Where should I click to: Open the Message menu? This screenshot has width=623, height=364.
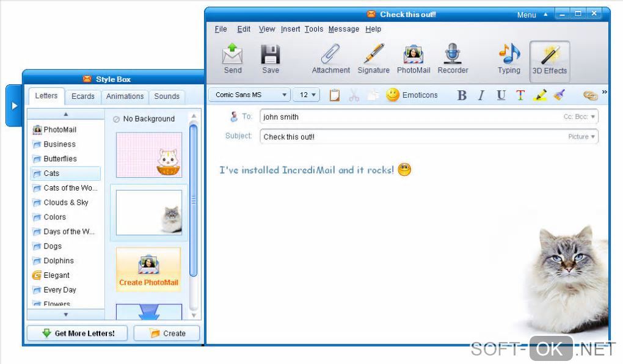(x=344, y=29)
